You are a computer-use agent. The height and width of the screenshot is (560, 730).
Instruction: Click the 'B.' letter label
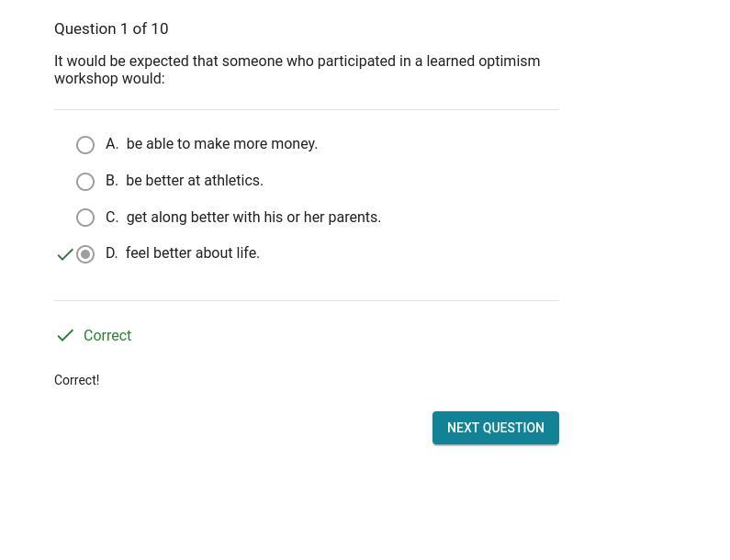tap(112, 181)
